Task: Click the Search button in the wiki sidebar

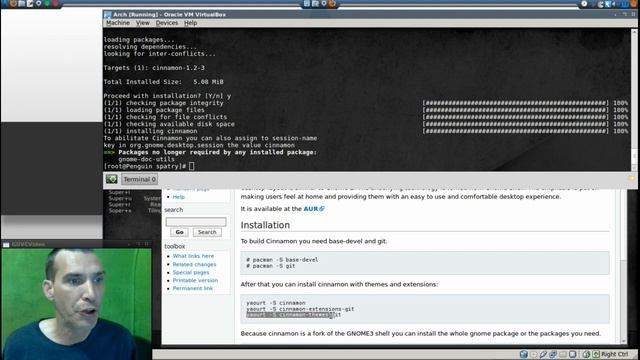Action: pos(207,232)
